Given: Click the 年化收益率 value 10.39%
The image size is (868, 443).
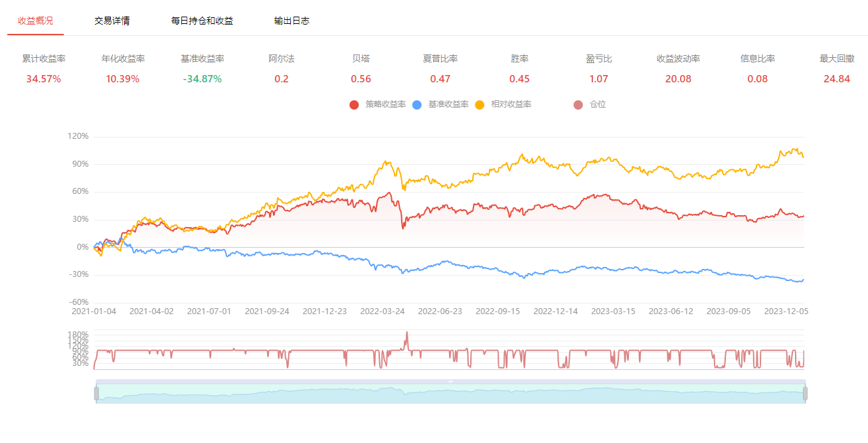Looking at the screenshot, I should point(123,79).
